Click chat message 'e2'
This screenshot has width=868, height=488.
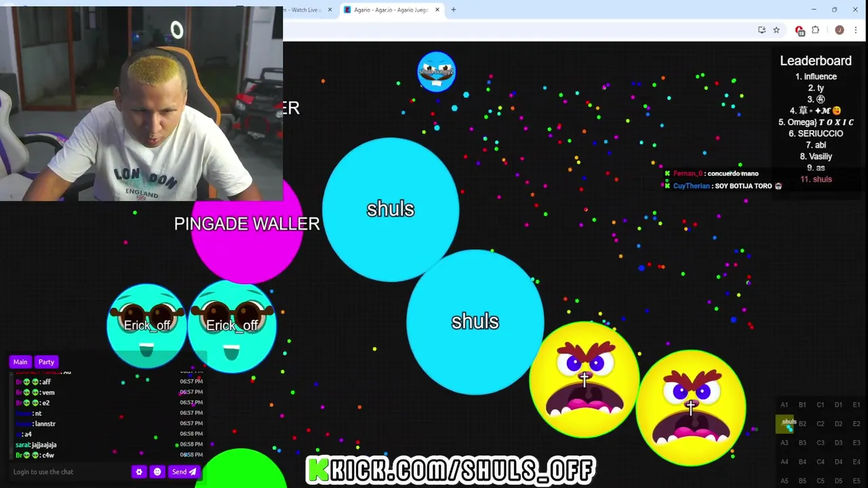point(45,403)
